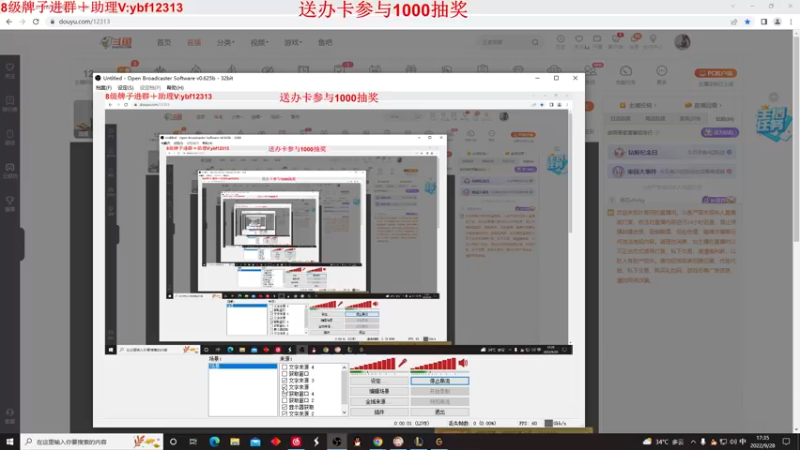Click the 设定 button in OBS
Image resolution: width=800 pixels, height=450 pixels.
(x=379, y=381)
